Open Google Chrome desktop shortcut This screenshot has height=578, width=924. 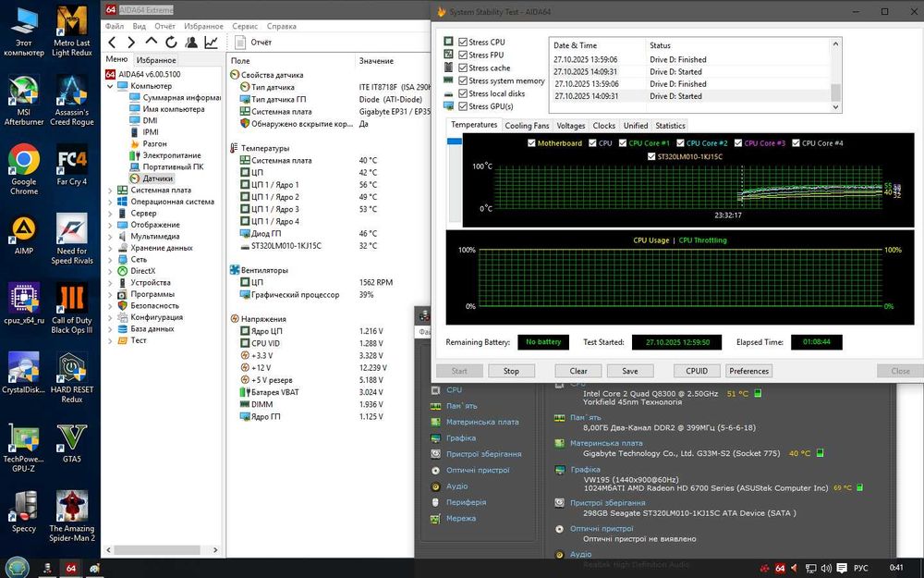click(x=24, y=169)
